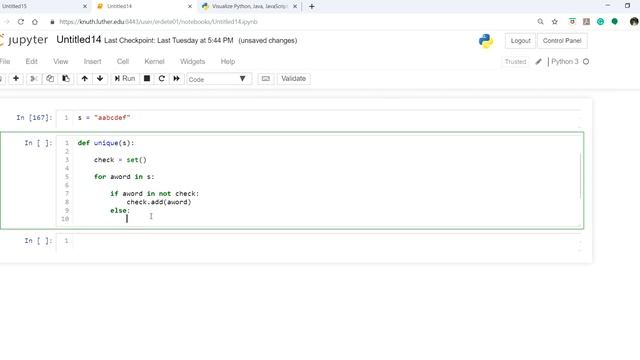Click the line "def unique(s):"
This screenshot has width=640, height=360.
[x=106, y=143]
